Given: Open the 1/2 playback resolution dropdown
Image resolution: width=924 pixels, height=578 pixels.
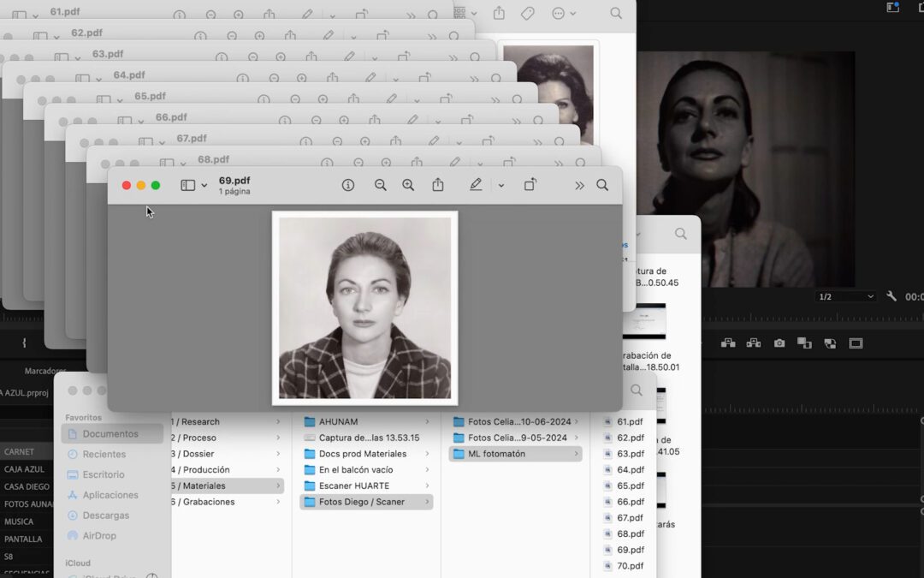Looking at the screenshot, I should [x=845, y=296].
